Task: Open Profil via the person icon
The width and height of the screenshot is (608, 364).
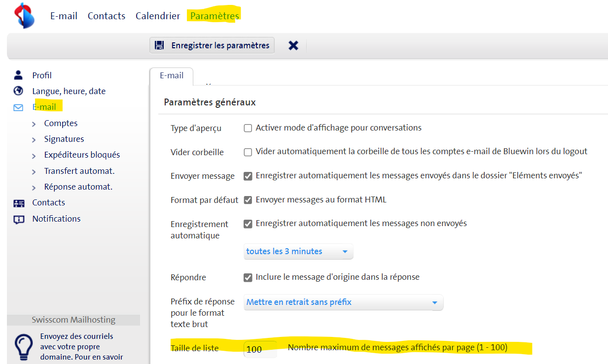Action: pos(19,75)
